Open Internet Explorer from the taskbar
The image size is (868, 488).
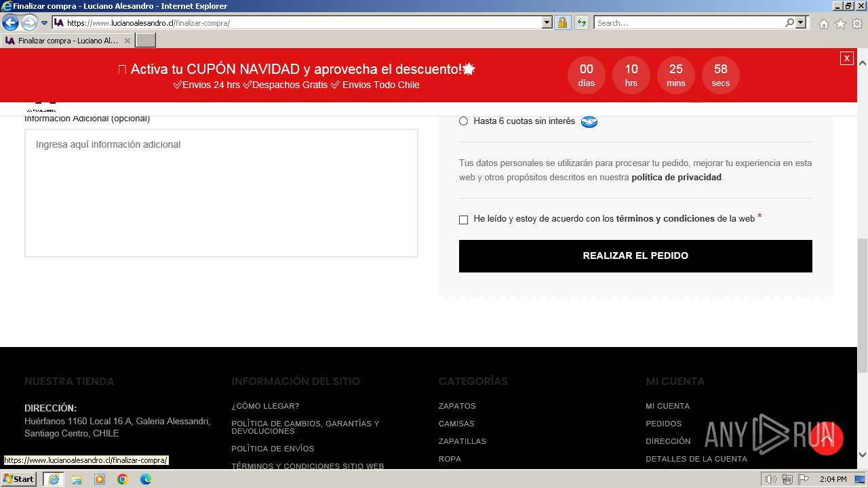(53, 479)
